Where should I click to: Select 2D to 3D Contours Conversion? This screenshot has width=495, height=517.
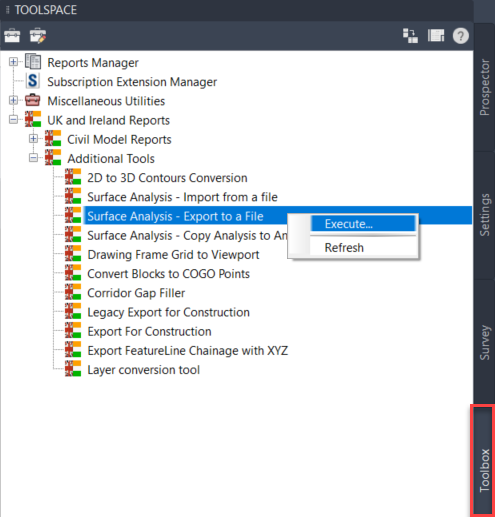[167, 178]
